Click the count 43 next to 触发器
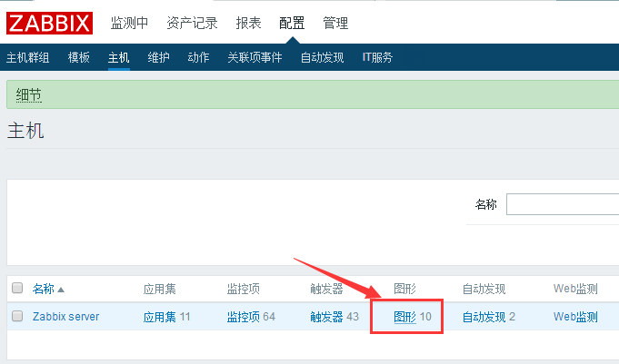The width and height of the screenshot is (619, 364). (x=353, y=317)
